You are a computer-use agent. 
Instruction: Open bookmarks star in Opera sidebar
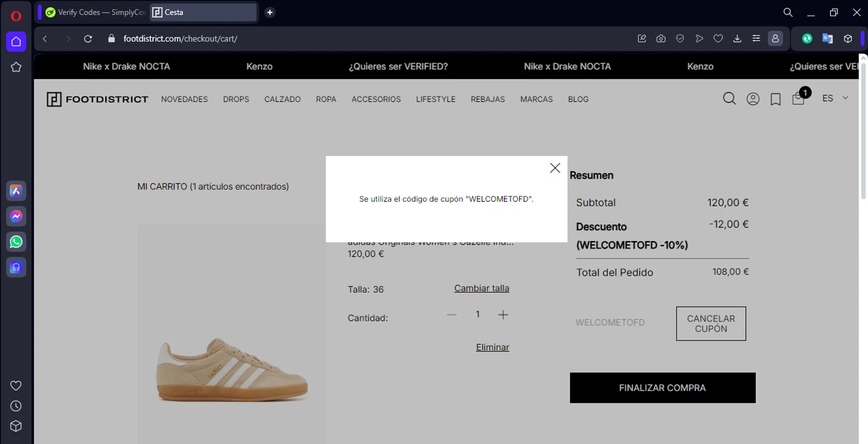(x=16, y=67)
